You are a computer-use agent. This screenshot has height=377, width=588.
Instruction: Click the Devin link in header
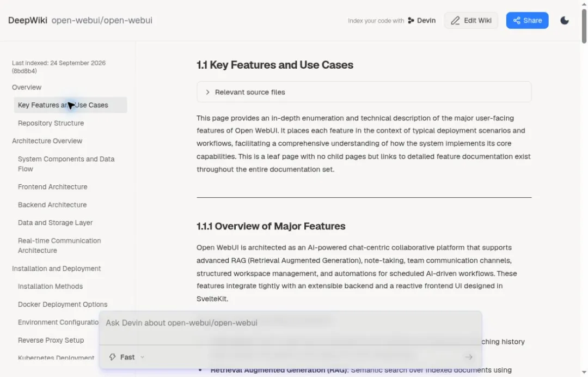pyautogui.click(x=422, y=21)
